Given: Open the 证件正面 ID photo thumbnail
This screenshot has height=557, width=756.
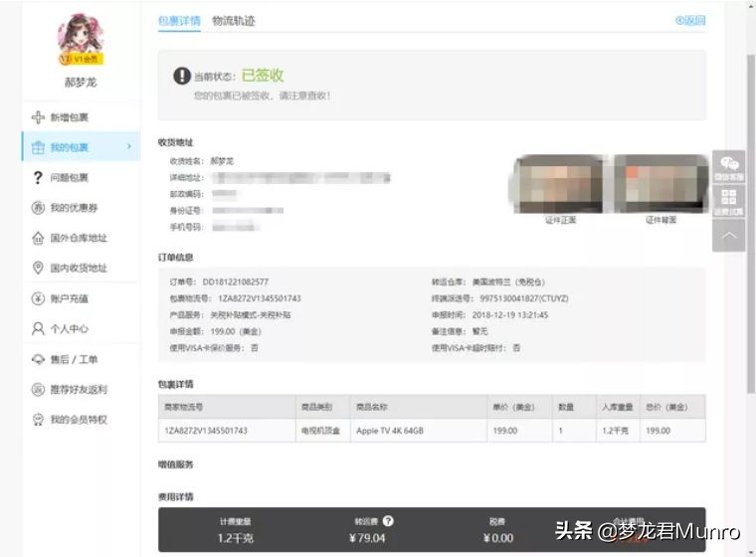Looking at the screenshot, I should click(560, 184).
